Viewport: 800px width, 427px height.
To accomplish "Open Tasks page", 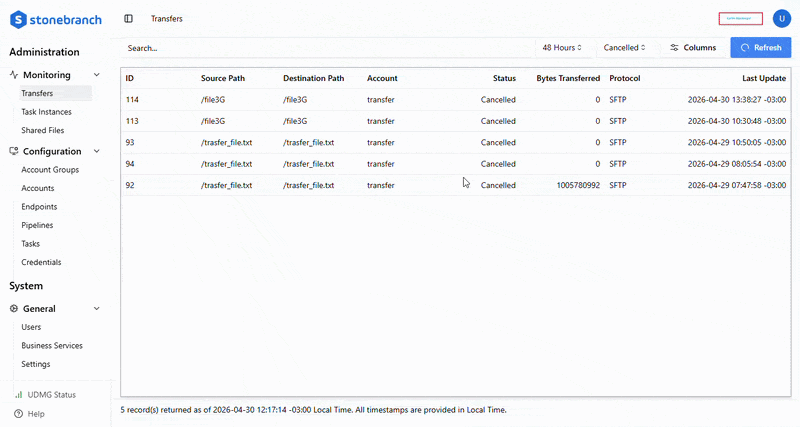I will [x=31, y=243].
